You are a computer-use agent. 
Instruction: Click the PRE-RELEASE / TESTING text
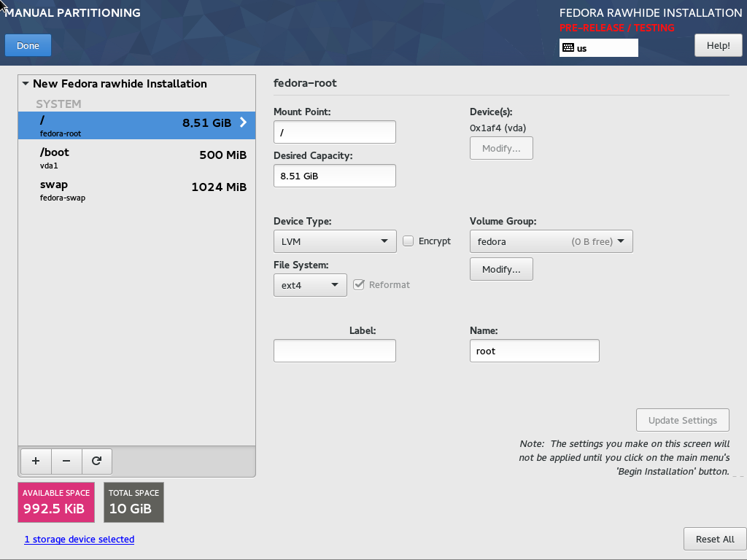(x=617, y=28)
